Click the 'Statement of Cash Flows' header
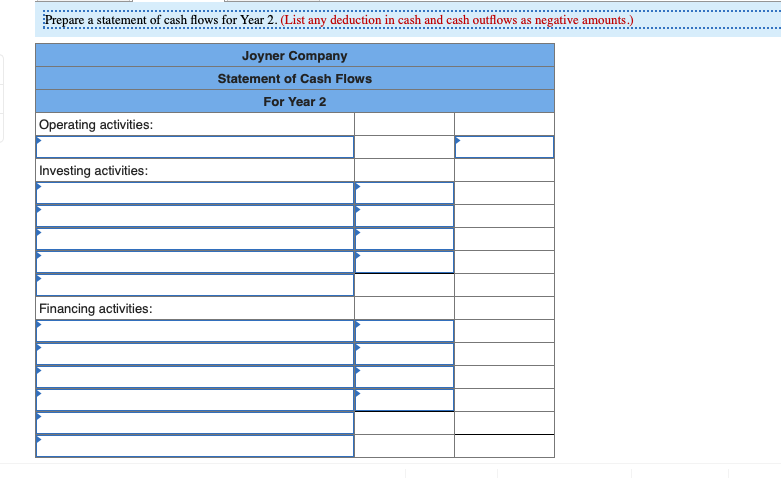781x478 pixels. click(294, 79)
